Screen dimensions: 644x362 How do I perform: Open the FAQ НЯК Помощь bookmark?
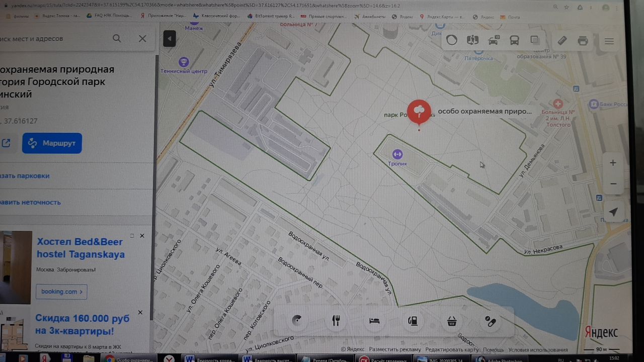(x=109, y=16)
